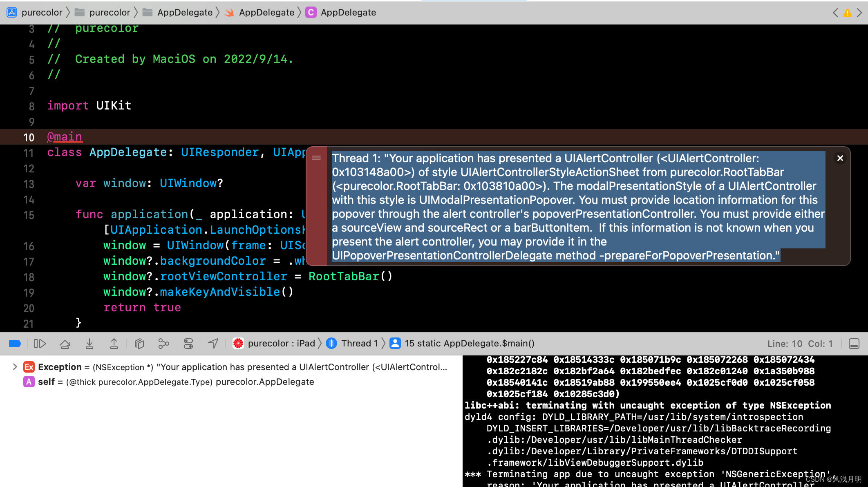Image resolution: width=868 pixels, height=487 pixels.
Task: Click the back navigation arrow
Action: (x=835, y=12)
